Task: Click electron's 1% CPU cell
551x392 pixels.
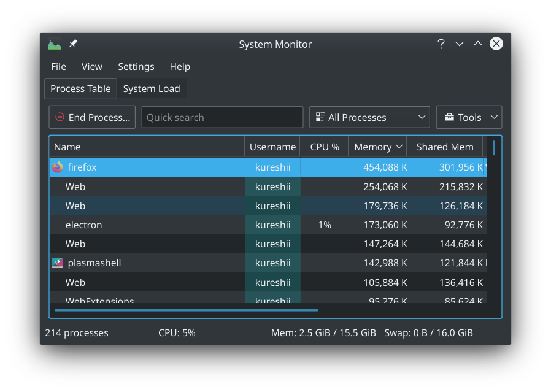Action: tap(325, 225)
